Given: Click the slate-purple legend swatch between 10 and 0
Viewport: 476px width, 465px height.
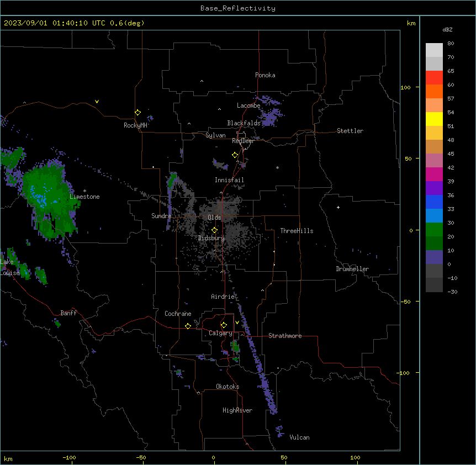Looking at the screenshot, I should pyautogui.click(x=434, y=257).
